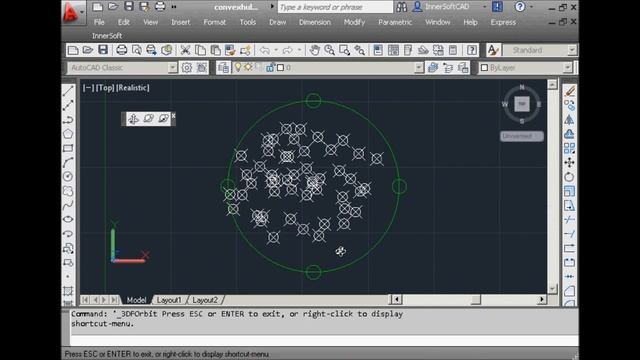Select the Spline draw tool

[68, 205]
